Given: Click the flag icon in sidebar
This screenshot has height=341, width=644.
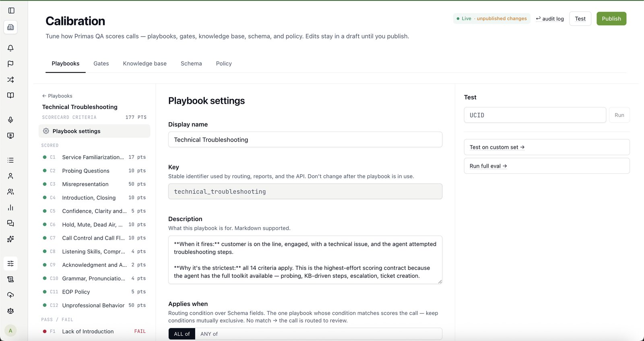Looking at the screenshot, I should 10,64.
